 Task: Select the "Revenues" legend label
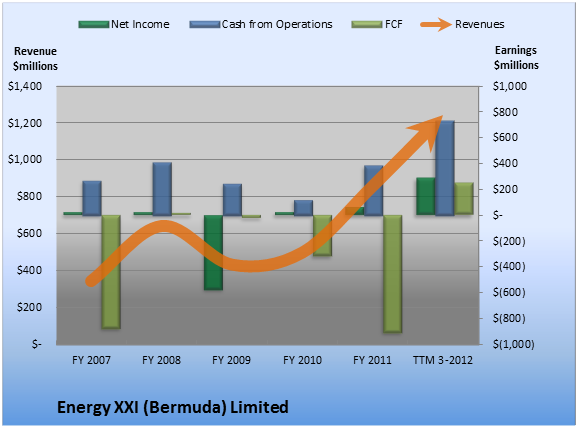[x=479, y=24]
